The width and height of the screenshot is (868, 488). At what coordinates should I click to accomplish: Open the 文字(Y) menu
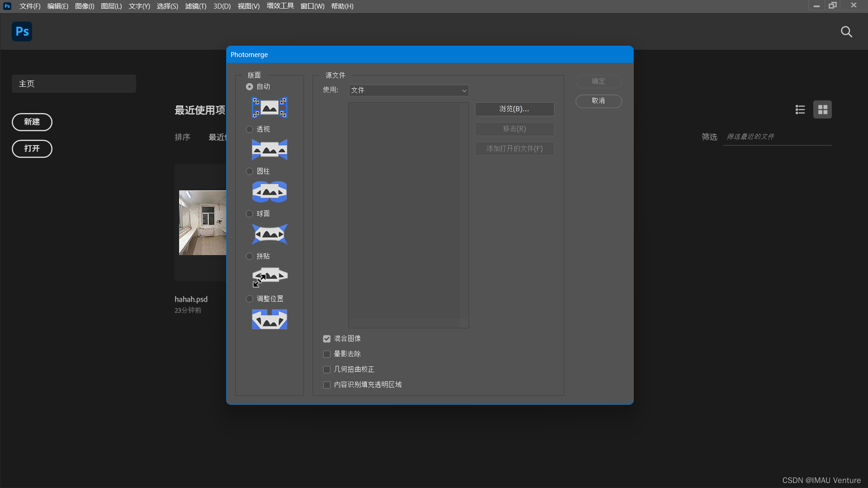pyautogui.click(x=139, y=6)
